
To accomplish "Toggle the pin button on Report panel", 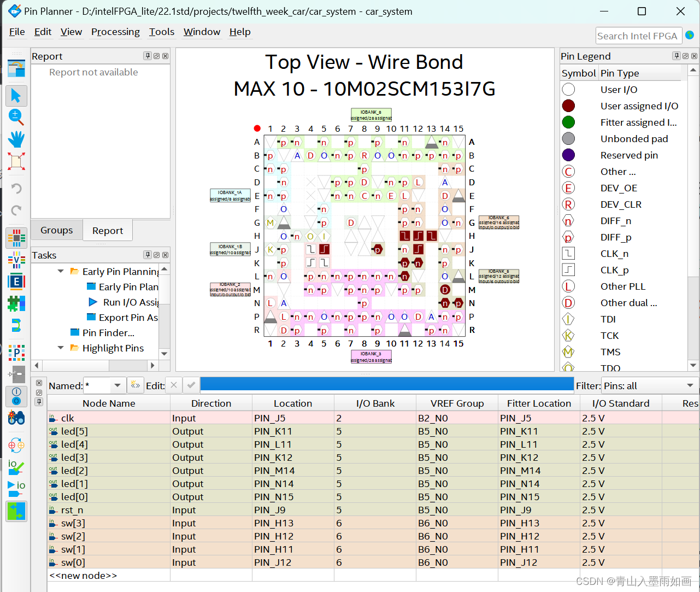I will [x=148, y=56].
